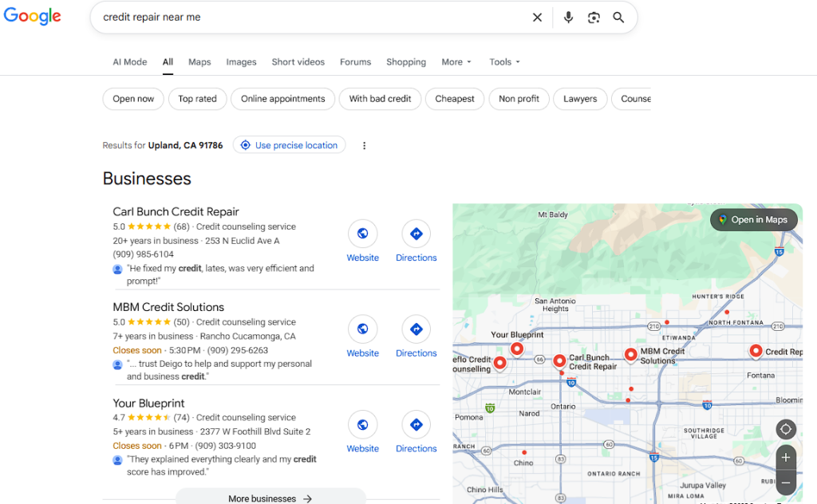Switch to the Images tab
The image size is (817, 504).
point(241,62)
